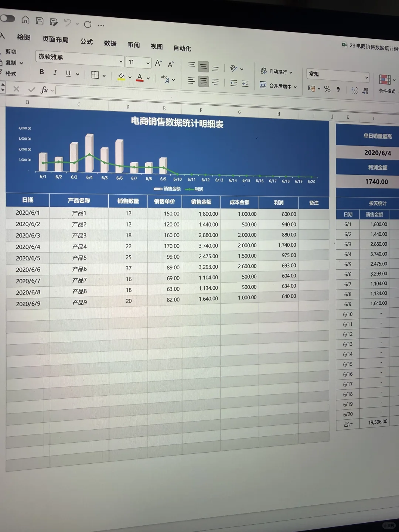This screenshot has width=399, height=532.
Task: Align text left
Action: 191,81
